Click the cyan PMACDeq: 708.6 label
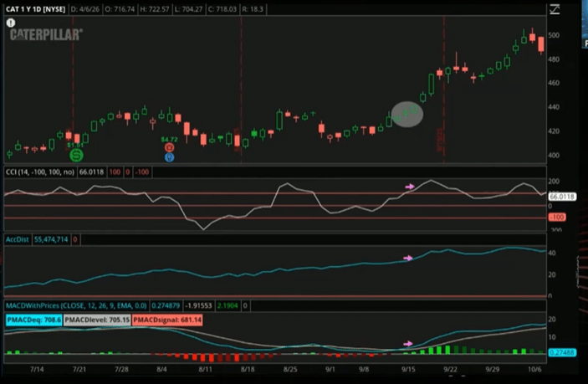588x384 pixels. (33, 320)
